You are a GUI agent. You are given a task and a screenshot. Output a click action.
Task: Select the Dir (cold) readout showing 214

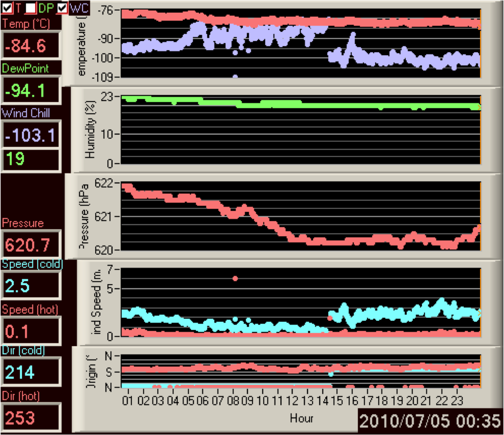(30, 373)
